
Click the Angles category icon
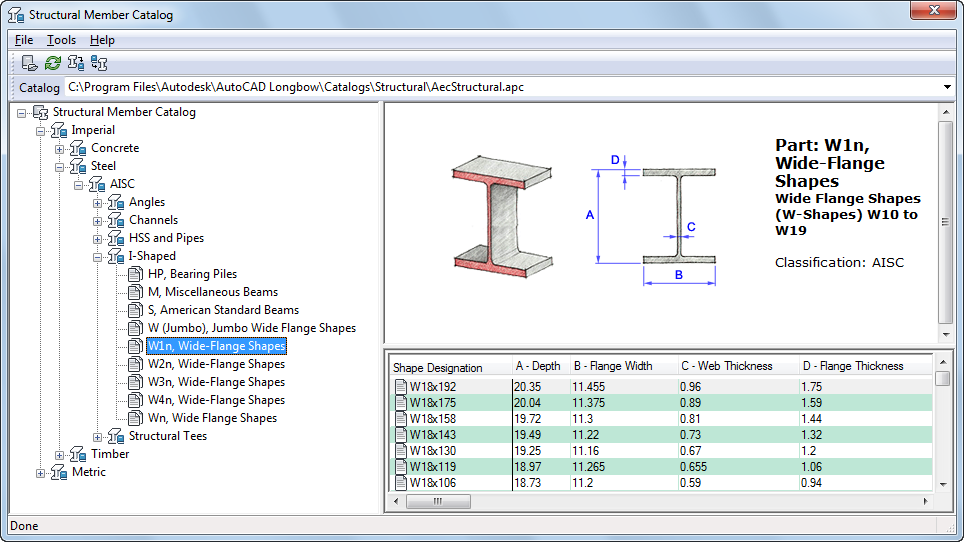pyautogui.click(x=116, y=202)
